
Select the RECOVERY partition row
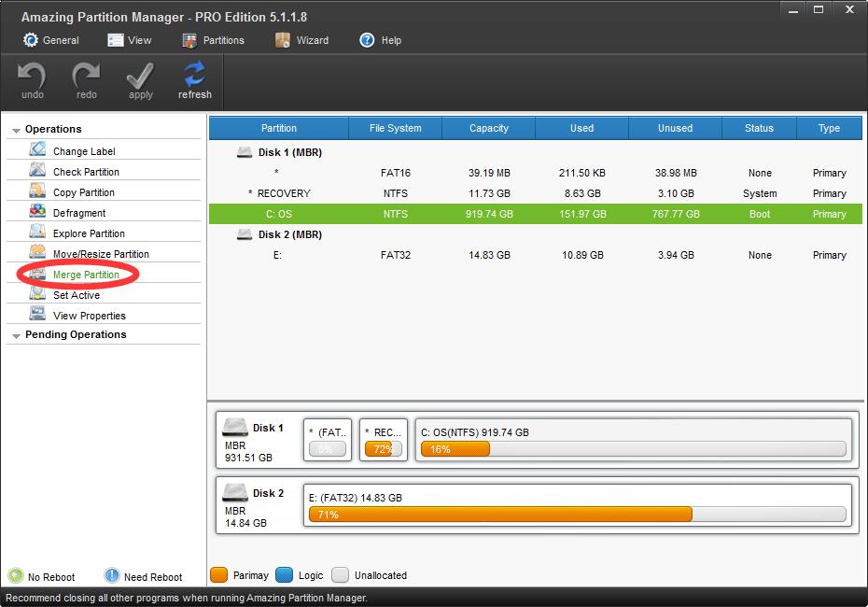(536, 193)
